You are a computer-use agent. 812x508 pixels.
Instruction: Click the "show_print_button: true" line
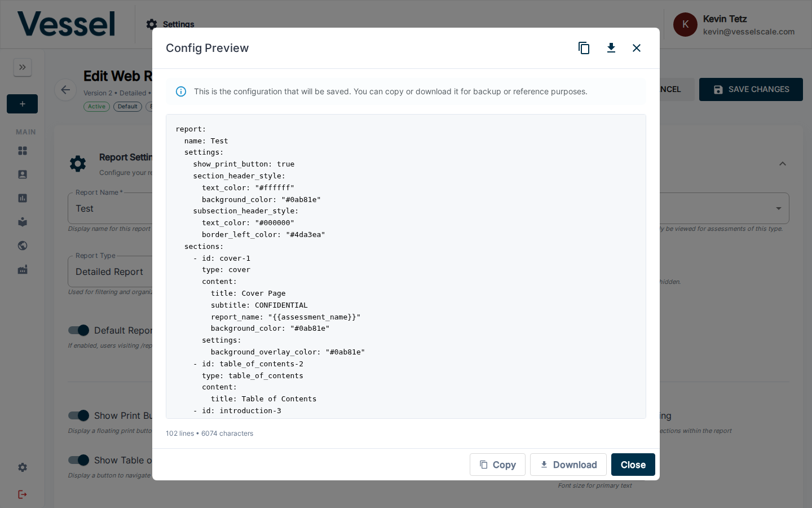(244, 164)
